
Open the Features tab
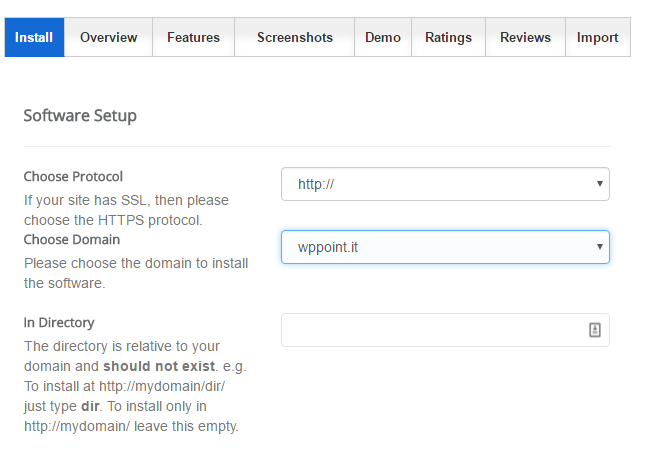pos(193,37)
